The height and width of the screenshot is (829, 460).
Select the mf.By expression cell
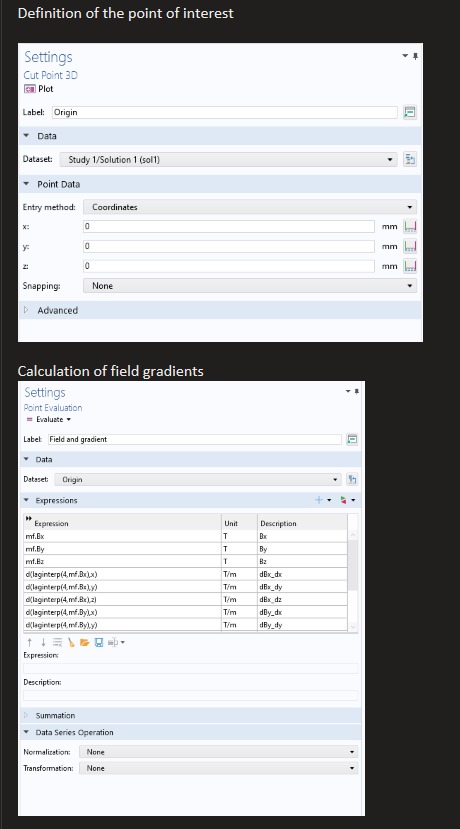[123, 549]
